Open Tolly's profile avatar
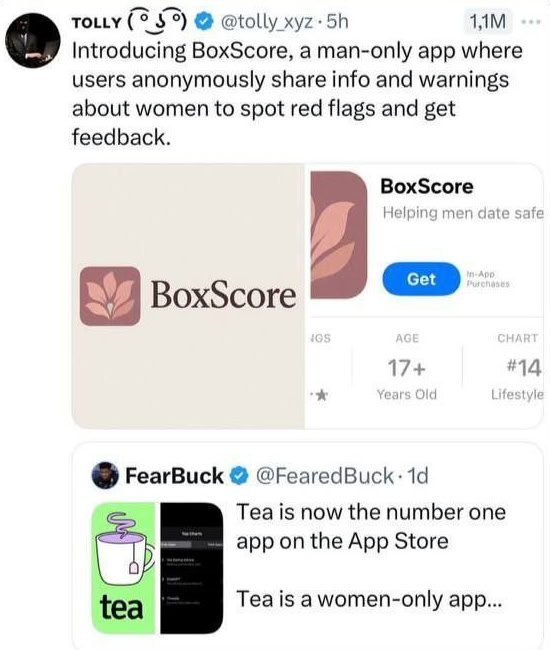 coord(33,40)
